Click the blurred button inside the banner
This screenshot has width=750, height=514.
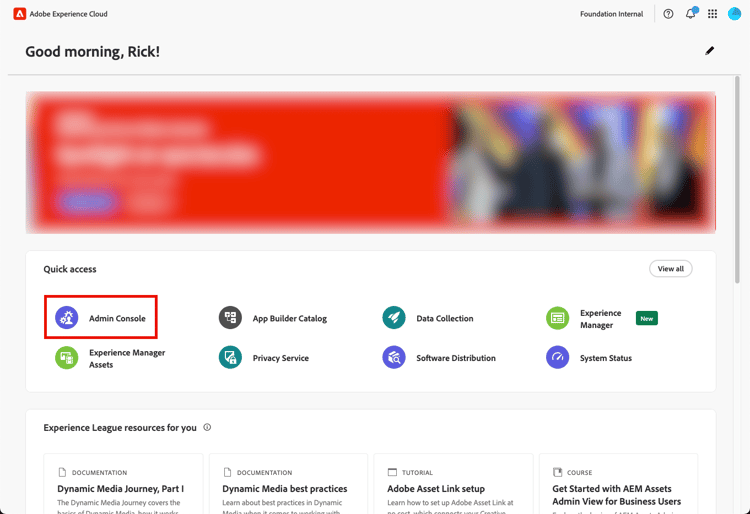tap(87, 202)
